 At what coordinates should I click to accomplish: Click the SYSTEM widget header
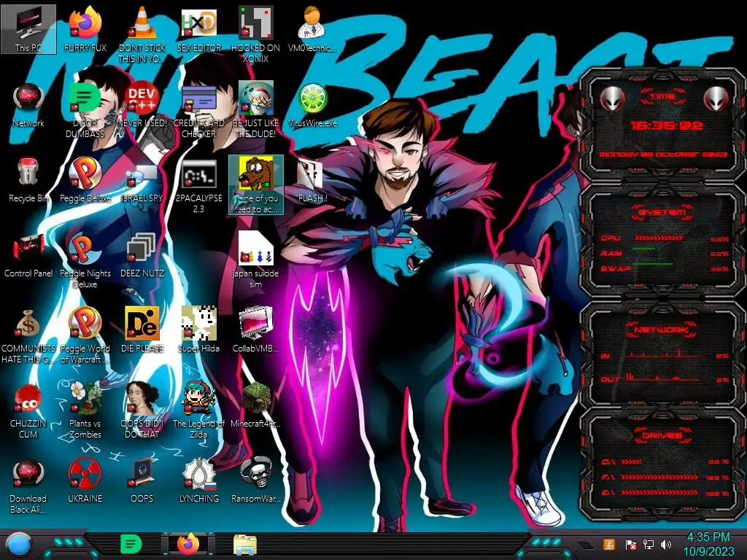662,212
